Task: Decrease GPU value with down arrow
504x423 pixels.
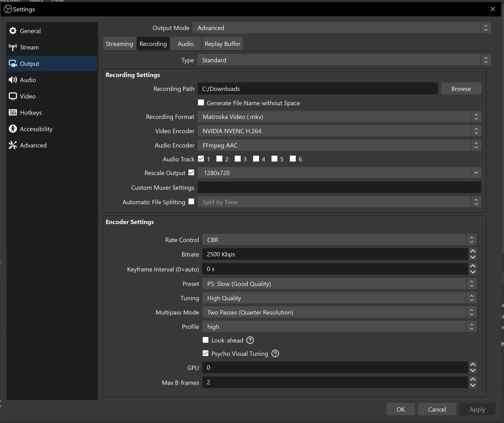Action: point(473,370)
